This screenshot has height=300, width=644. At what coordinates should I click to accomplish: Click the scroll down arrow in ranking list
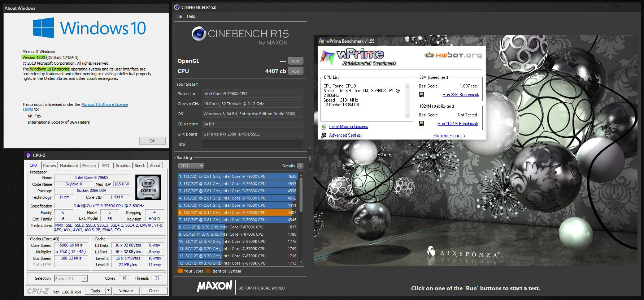point(301,263)
